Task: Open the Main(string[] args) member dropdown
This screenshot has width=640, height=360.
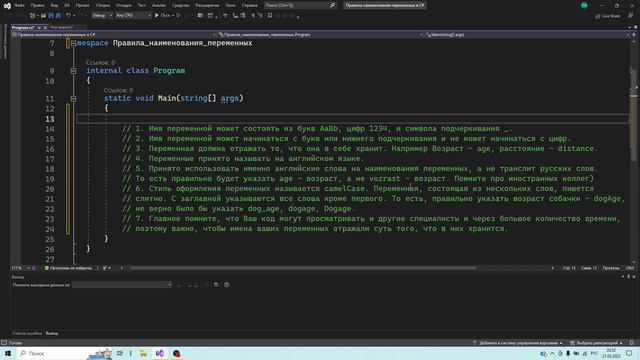Action: [x=527, y=35]
